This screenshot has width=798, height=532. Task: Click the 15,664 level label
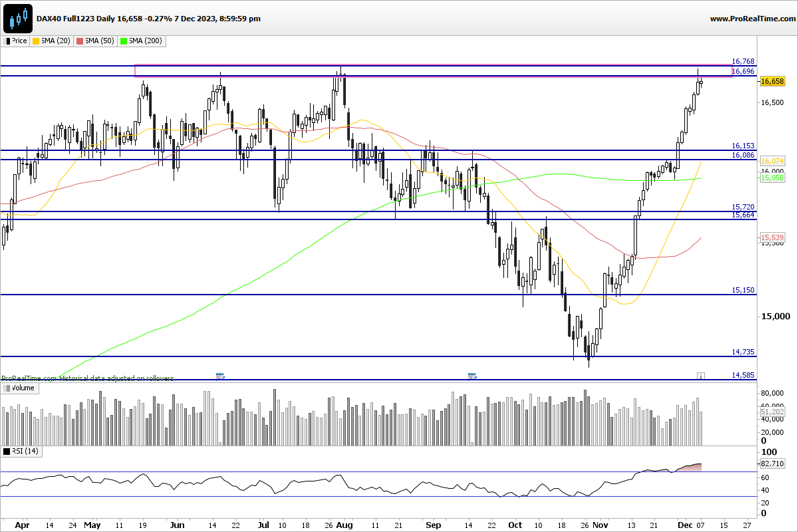click(743, 215)
